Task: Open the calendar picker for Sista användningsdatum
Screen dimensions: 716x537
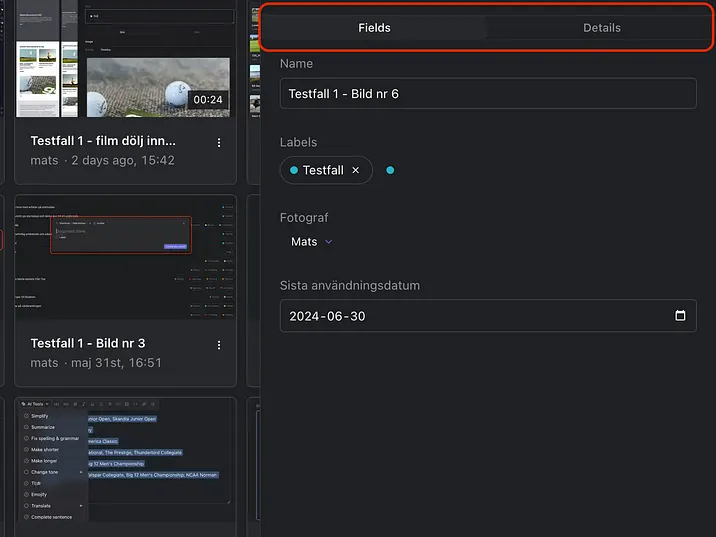Action: (680, 316)
